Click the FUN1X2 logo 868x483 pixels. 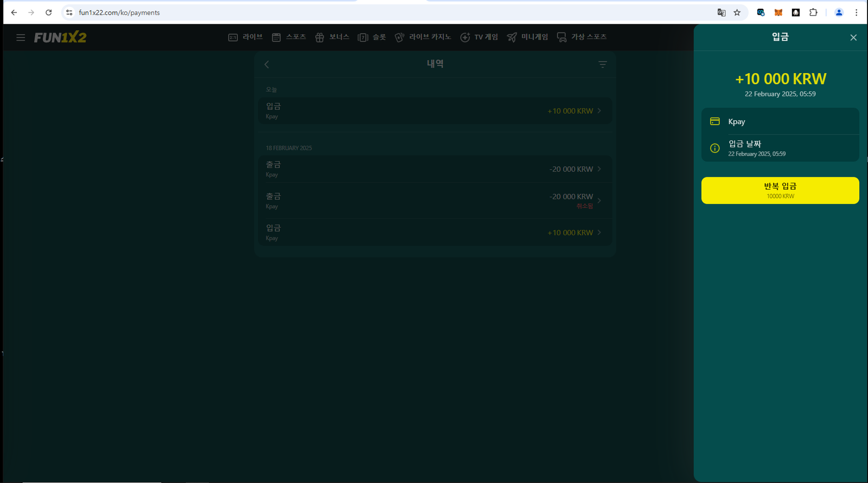60,37
